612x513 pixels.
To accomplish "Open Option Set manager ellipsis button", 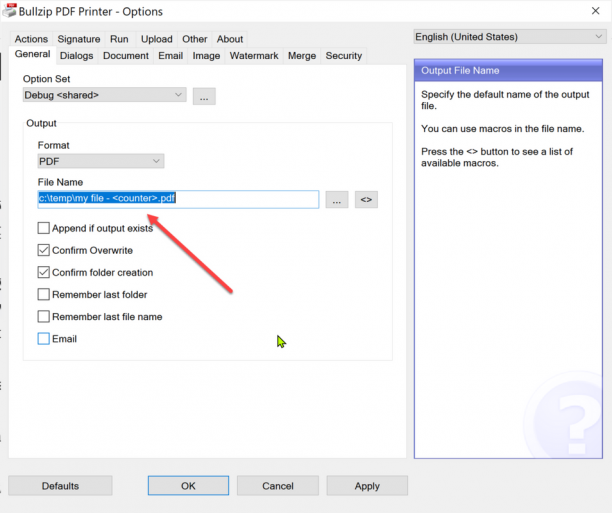I will point(204,96).
